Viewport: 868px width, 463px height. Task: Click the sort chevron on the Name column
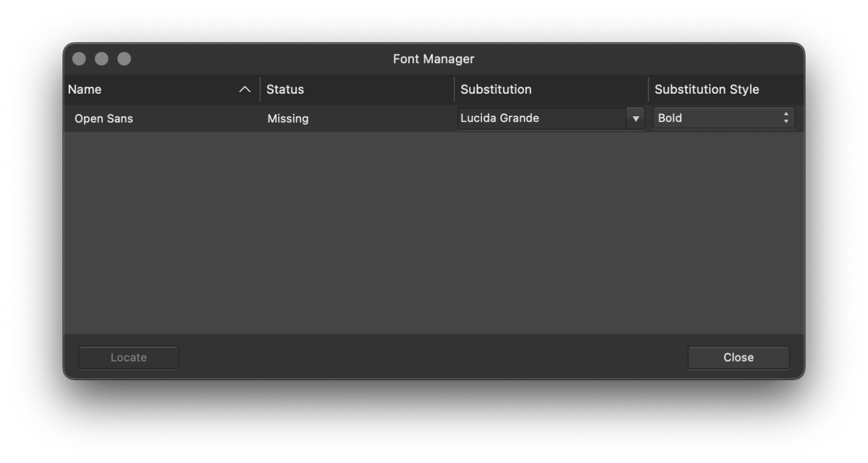pyautogui.click(x=245, y=89)
